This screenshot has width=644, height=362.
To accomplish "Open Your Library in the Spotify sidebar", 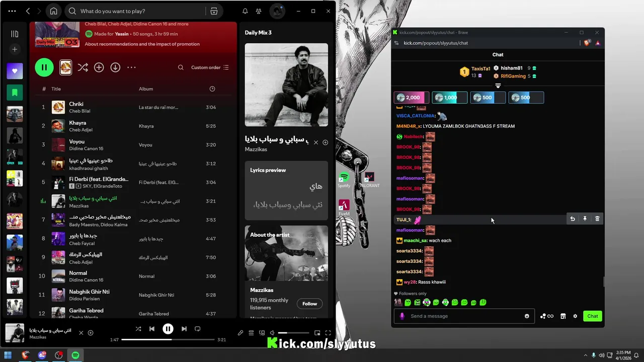I will coord(15,34).
